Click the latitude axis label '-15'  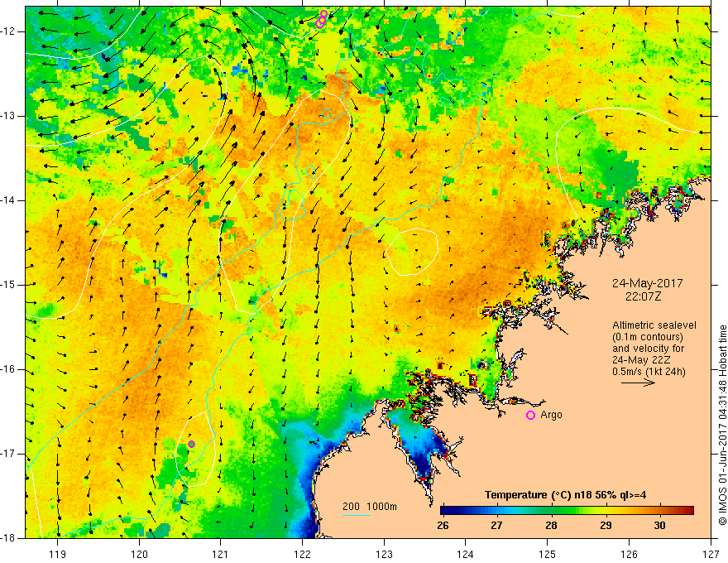pos(8,285)
